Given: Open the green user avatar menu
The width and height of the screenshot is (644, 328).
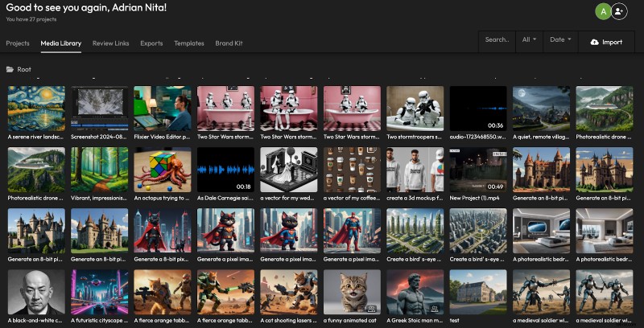Looking at the screenshot, I should [x=603, y=11].
